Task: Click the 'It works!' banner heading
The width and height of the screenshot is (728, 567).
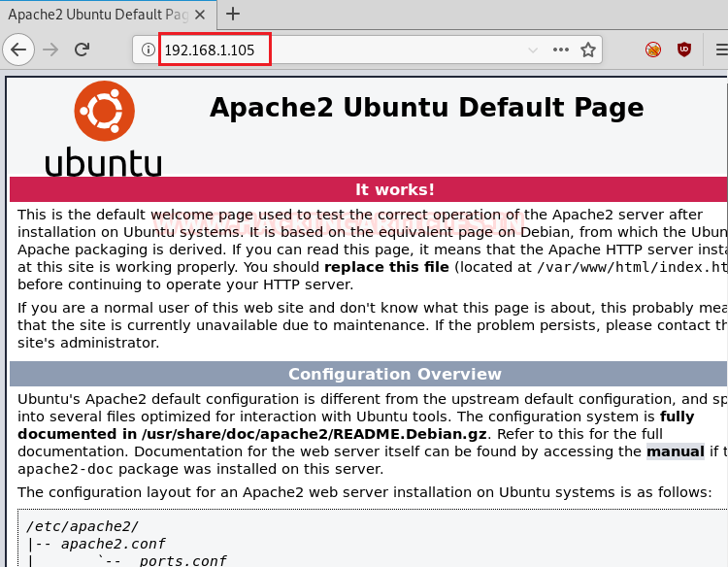Action: pos(395,189)
